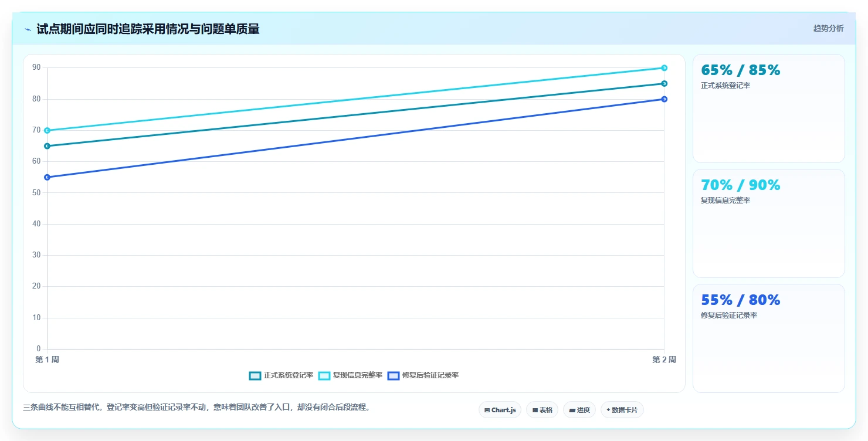Click the 数据卡片 tag chip
868x441 pixels.
(622, 410)
